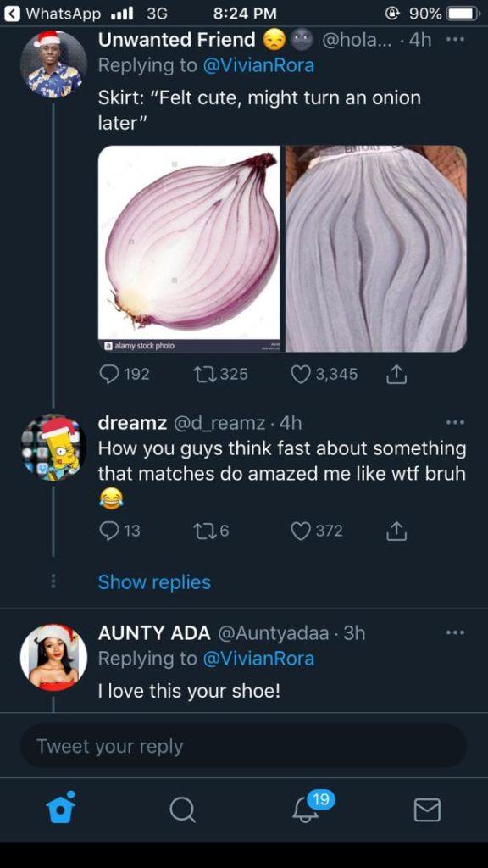Screen dimensions: 488x868
Task: Go to the Home tab
Action: click(60, 810)
